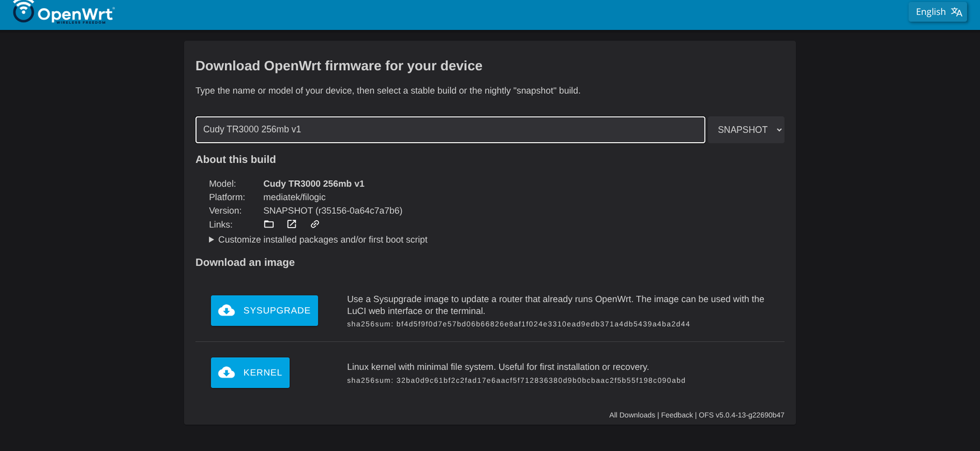Download the KERNEL image
Screen dimensions: 980x451
(x=250, y=373)
